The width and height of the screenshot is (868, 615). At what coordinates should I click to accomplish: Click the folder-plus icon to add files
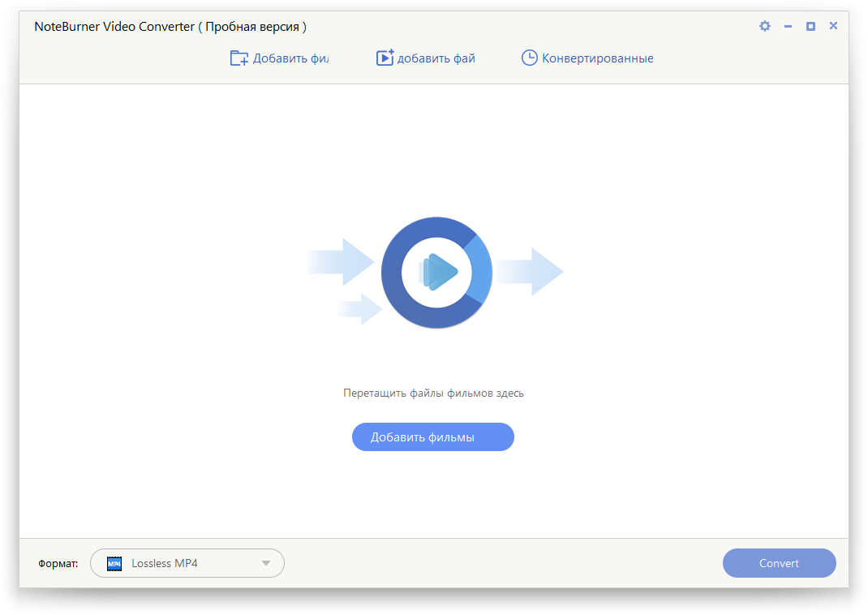(238, 58)
